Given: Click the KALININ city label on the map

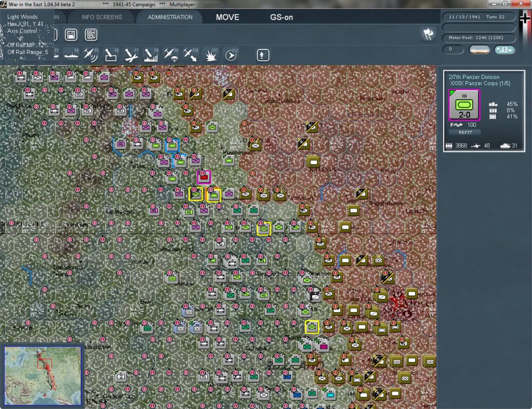Looking at the screenshot, I should click(323, 169).
